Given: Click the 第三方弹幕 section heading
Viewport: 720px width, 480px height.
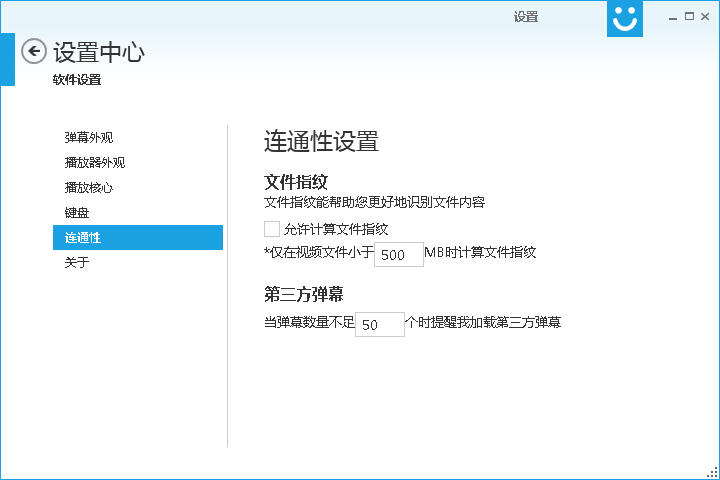Looking at the screenshot, I should [x=305, y=295].
